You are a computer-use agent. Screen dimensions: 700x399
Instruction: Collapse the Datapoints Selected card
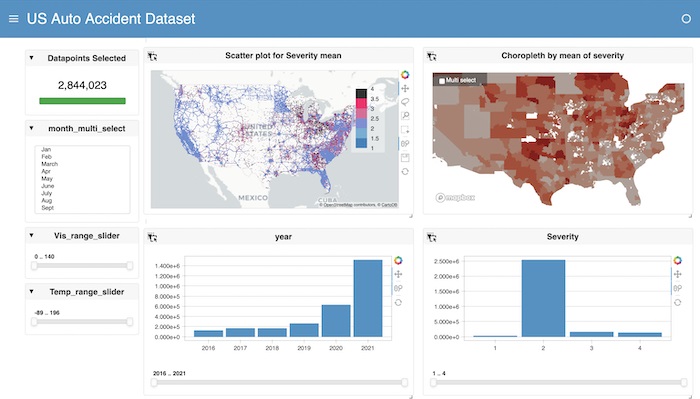pos(31,58)
